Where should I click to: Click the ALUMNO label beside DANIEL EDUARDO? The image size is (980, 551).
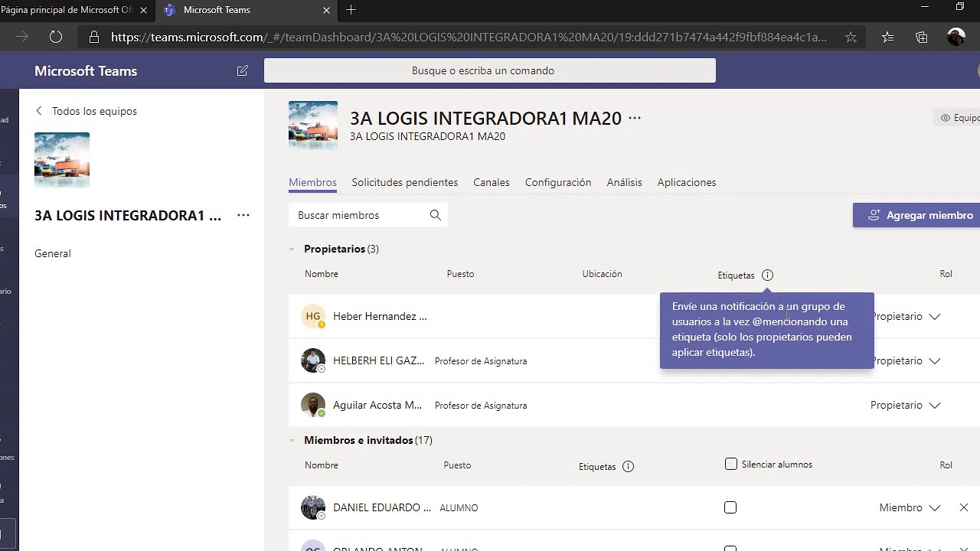tap(459, 508)
